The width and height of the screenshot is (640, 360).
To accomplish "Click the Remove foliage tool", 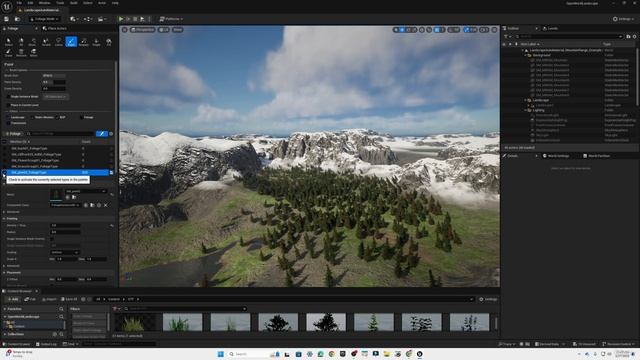I will tap(21, 53).
